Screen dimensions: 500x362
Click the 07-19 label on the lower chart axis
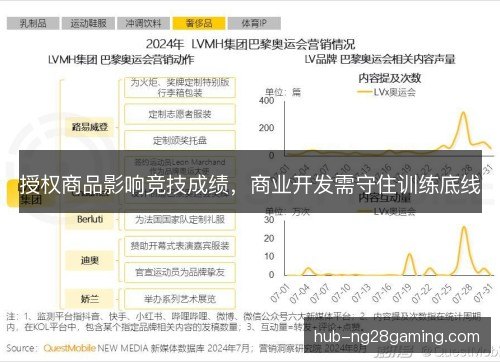click(x=403, y=293)
